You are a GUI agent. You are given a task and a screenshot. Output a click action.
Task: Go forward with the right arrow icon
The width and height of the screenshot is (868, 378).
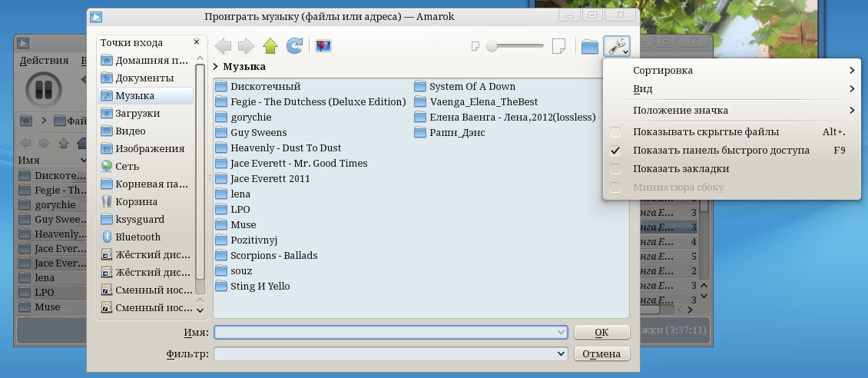[246, 46]
